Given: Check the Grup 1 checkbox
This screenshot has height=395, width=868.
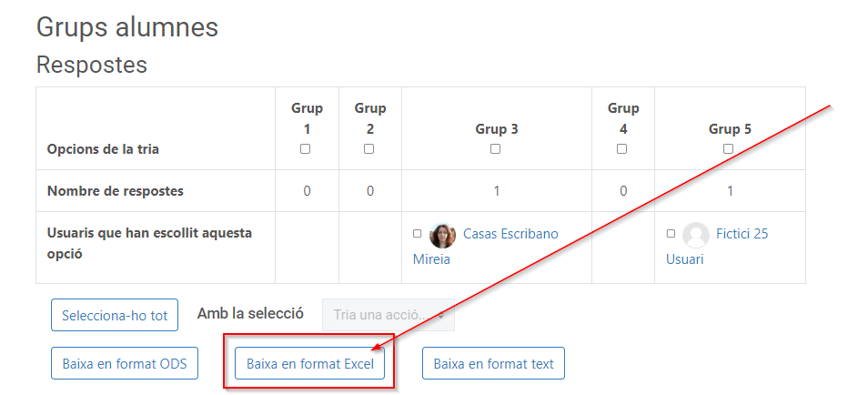Looking at the screenshot, I should (306, 149).
